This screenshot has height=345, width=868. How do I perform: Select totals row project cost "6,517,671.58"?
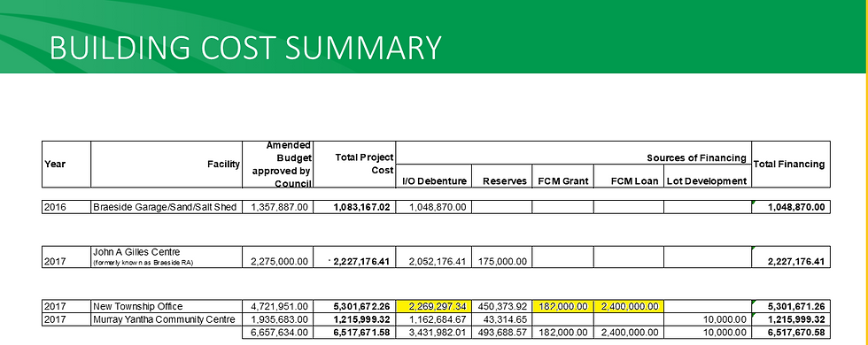point(361,333)
